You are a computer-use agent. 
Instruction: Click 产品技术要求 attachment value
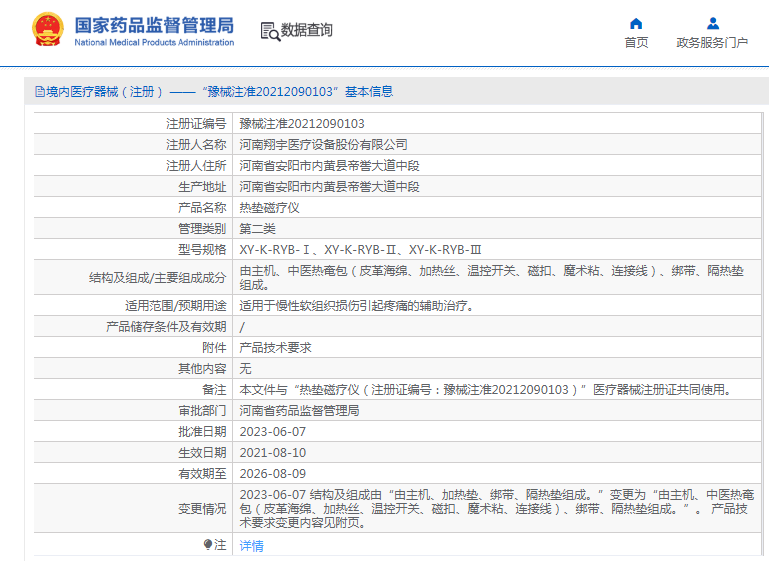(x=276, y=348)
